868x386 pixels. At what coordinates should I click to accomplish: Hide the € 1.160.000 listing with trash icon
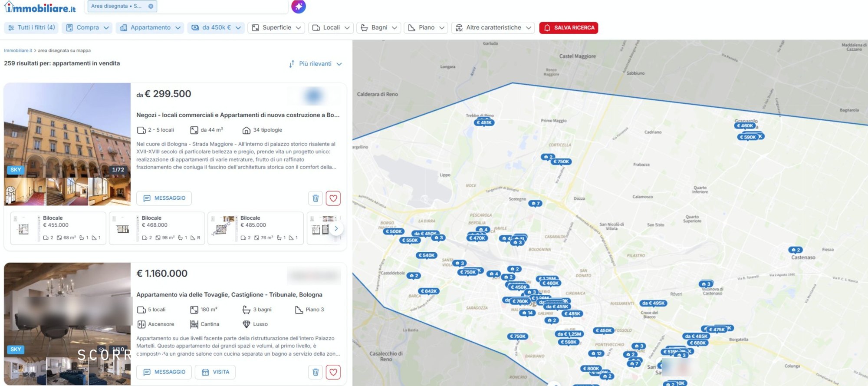[316, 372]
